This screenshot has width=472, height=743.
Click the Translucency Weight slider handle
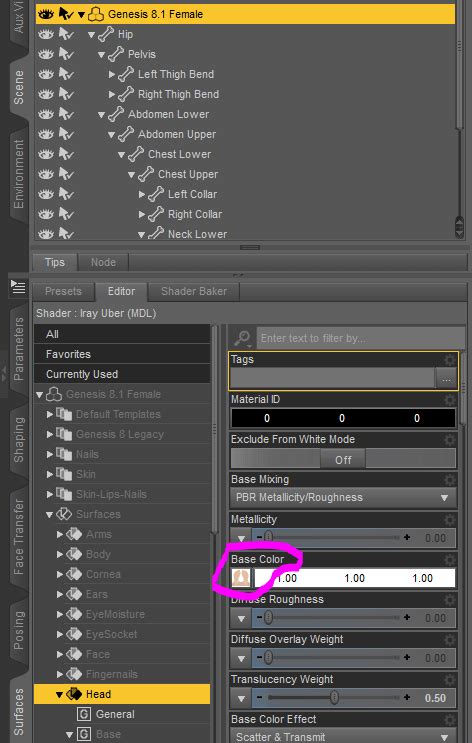(x=334, y=698)
